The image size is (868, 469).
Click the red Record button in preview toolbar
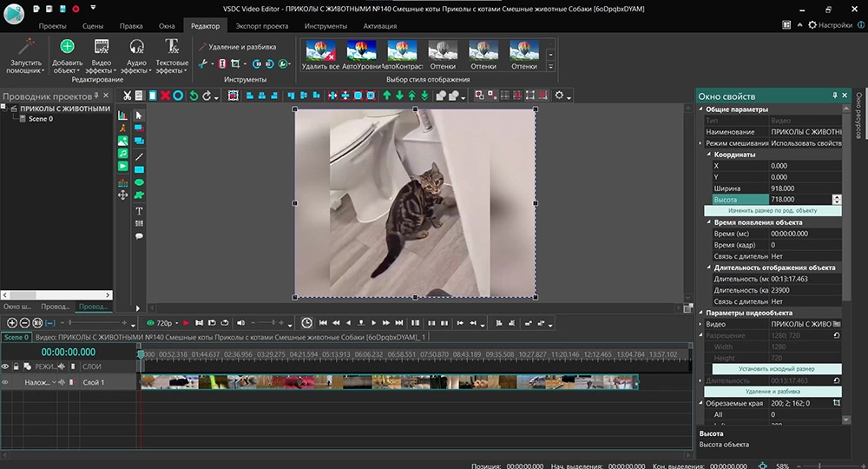coord(185,323)
